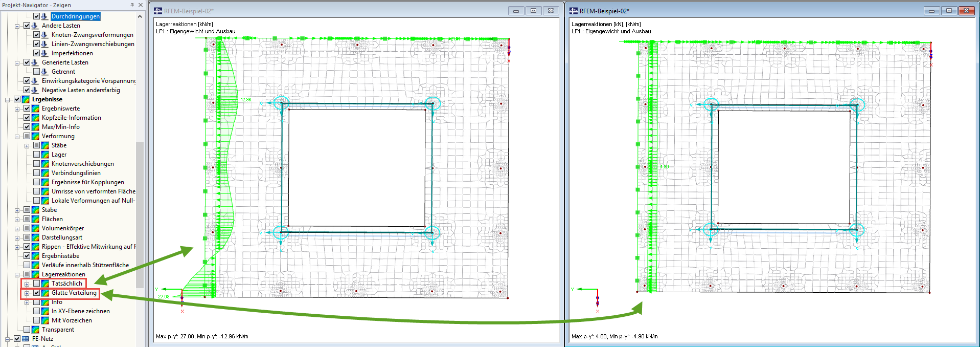The height and width of the screenshot is (347, 980).
Task: Click the results icon beside Max/Min-Info
Action: click(x=35, y=127)
